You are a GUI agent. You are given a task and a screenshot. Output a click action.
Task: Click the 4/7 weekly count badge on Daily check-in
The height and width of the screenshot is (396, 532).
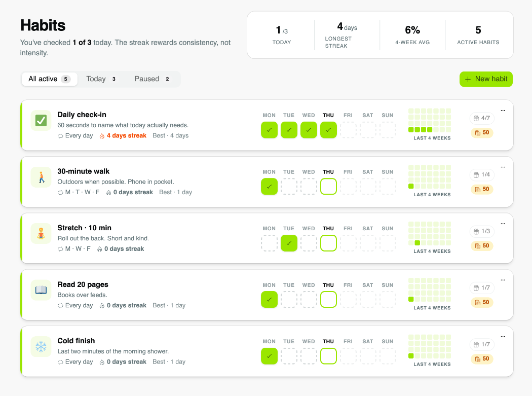(482, 118)
